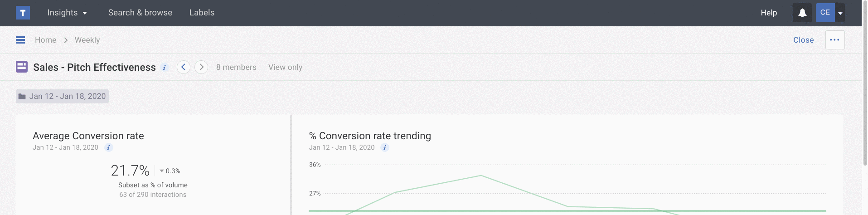Toggle the hamburger sidebar menu

[20, 40]
